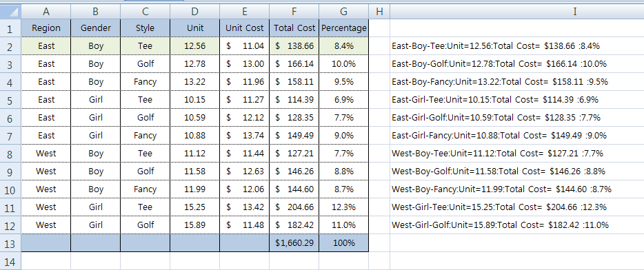The height and width of the screenshot is (270, 644).
Task: Select column F header
Action: tap(294, 12)
